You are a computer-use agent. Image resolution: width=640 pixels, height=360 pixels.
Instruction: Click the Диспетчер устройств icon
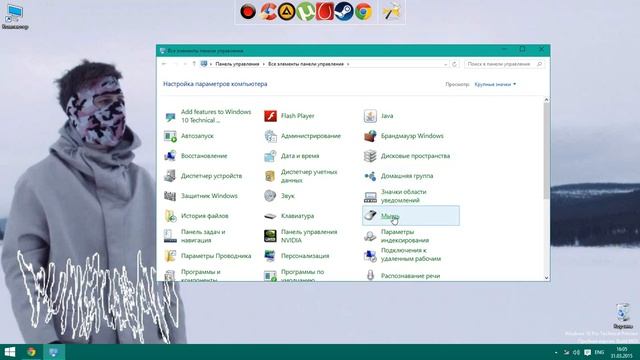tap(170, 176)
